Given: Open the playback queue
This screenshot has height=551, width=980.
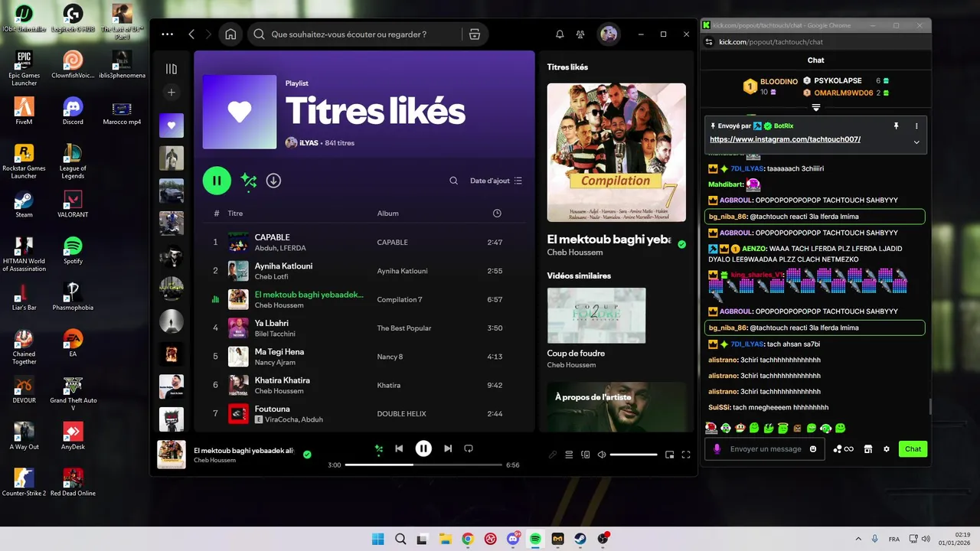Looking at the screenshot, I should tap(569, 455).
